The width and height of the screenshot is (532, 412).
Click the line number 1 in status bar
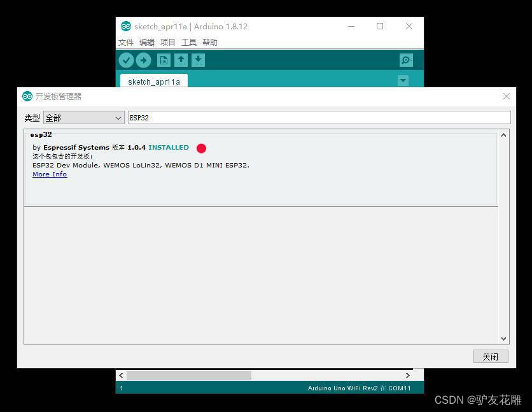pyautogui.click(x=122, y=388)
